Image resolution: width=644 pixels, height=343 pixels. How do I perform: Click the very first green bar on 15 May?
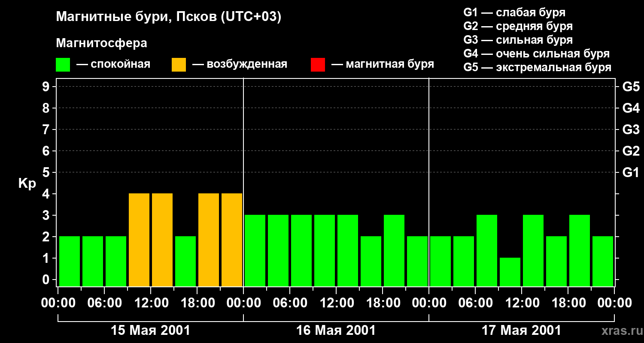click(70, 261)
